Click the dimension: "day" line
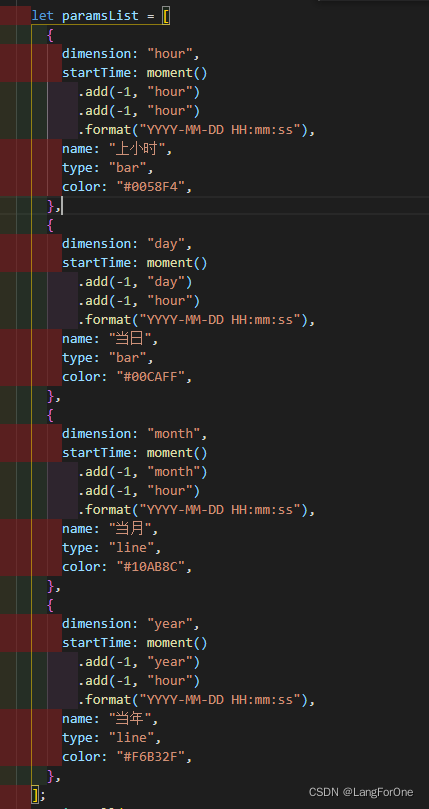 (x=128, y=244)
